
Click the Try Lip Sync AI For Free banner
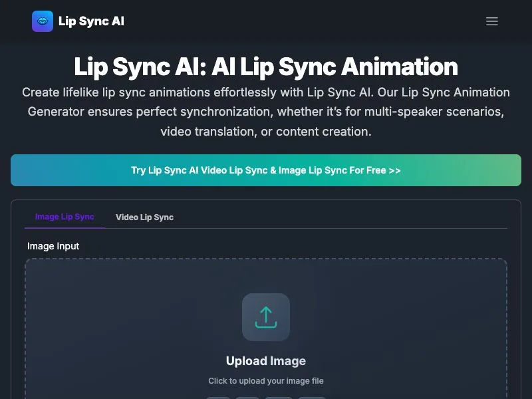click(266, 170)
